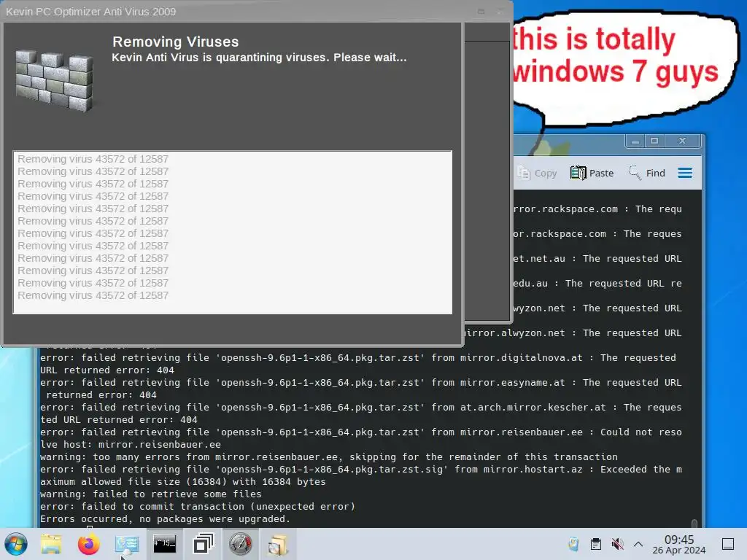The width and height of the screenshot is (747, 560).
Task: Click terminal line 'Errors occurred, no packages were upgraded.'
Action: (x=165, y=518)
